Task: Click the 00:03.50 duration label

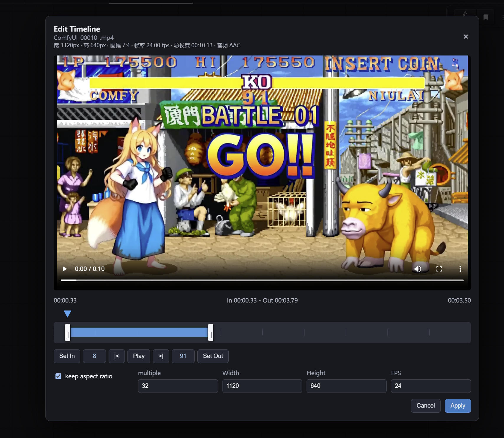Action: click(x=459, y=300)
